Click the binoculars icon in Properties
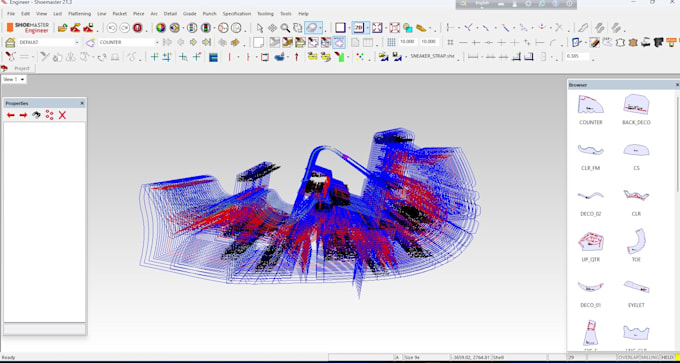Screen dimensions: 680x363 pos(36,115)
